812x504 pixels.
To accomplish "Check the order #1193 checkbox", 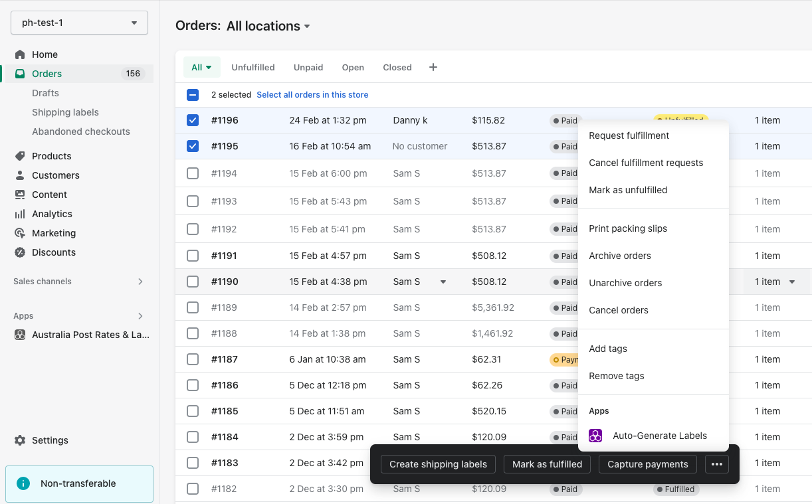I will tap(193, 201).
